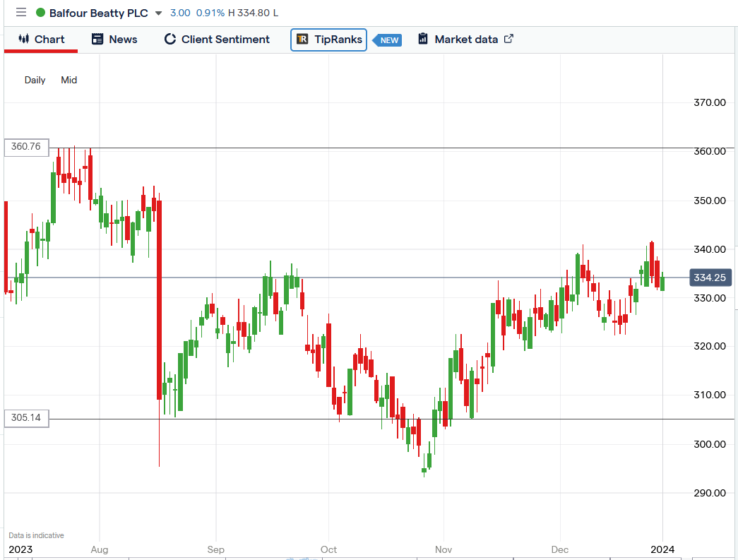This screenshot has height=560, width=738.
Task: Open the hamburger menu icon
Action: tap(21, 12)
